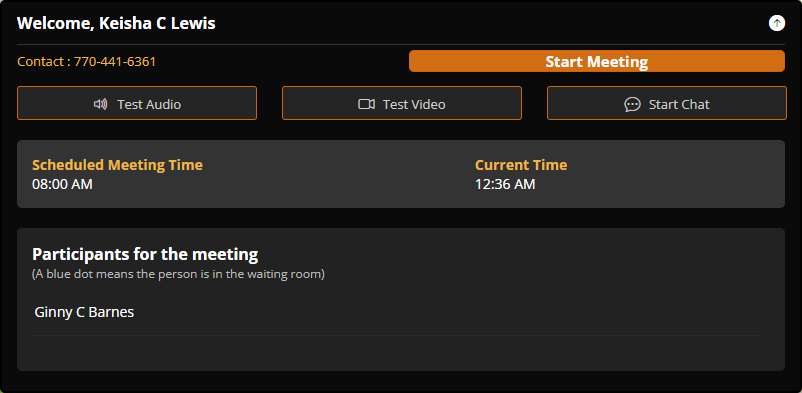The width and height of the screenshot is (802, 393).
Task: Click the circular up-arrow collapse icon
Action: pos(776,23)
